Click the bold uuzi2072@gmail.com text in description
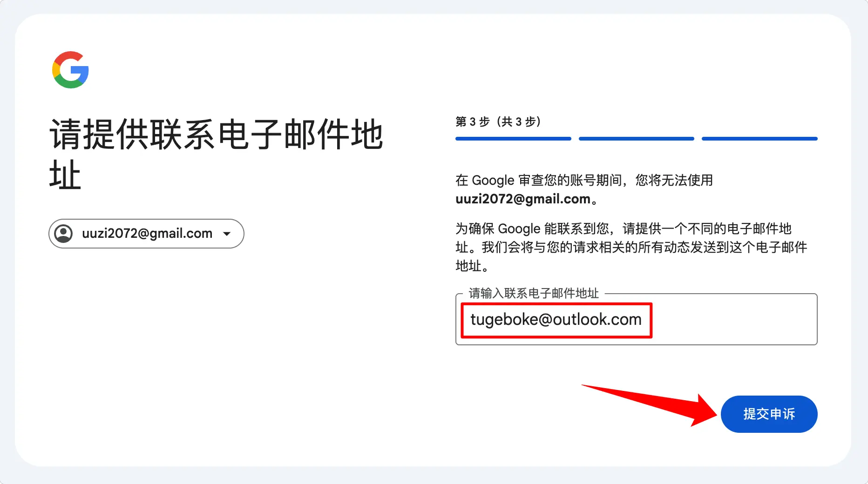This screenshot has width=868, height=484. 522,199
